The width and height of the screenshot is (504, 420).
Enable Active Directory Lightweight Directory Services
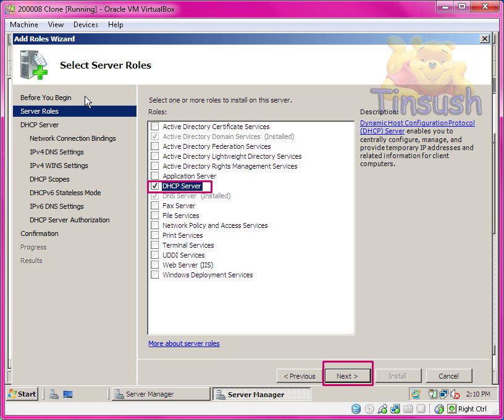155,156
